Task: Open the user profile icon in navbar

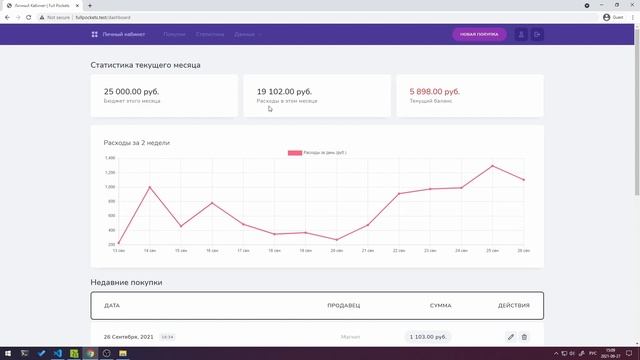Action: [521, 35]
